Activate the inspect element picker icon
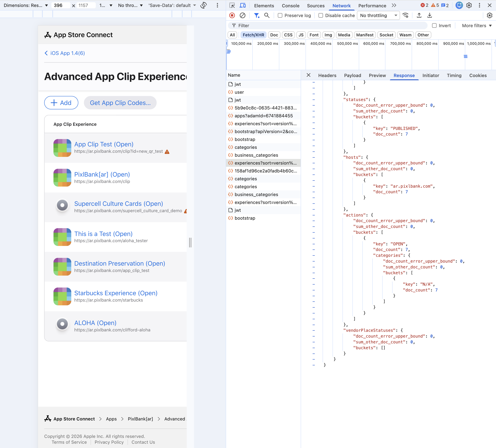Viewport: 496px width, 448px height. pos(232,5)
